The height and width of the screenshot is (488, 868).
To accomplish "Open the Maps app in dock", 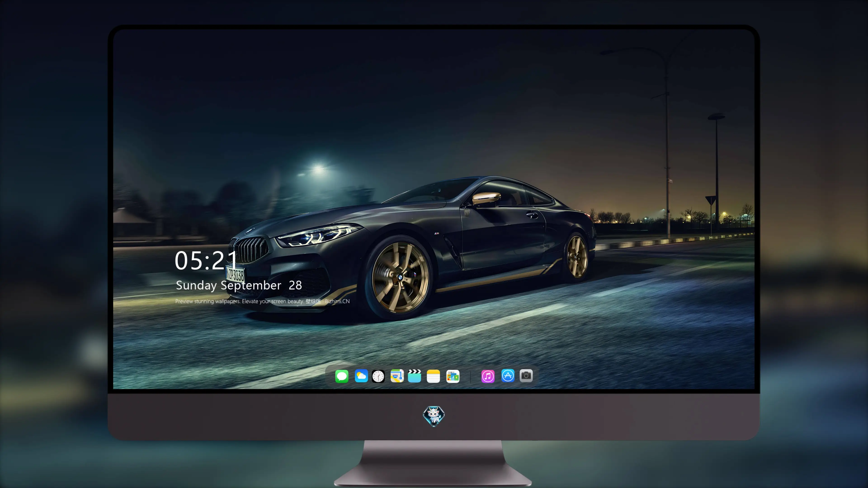I will tap(397, 376).
